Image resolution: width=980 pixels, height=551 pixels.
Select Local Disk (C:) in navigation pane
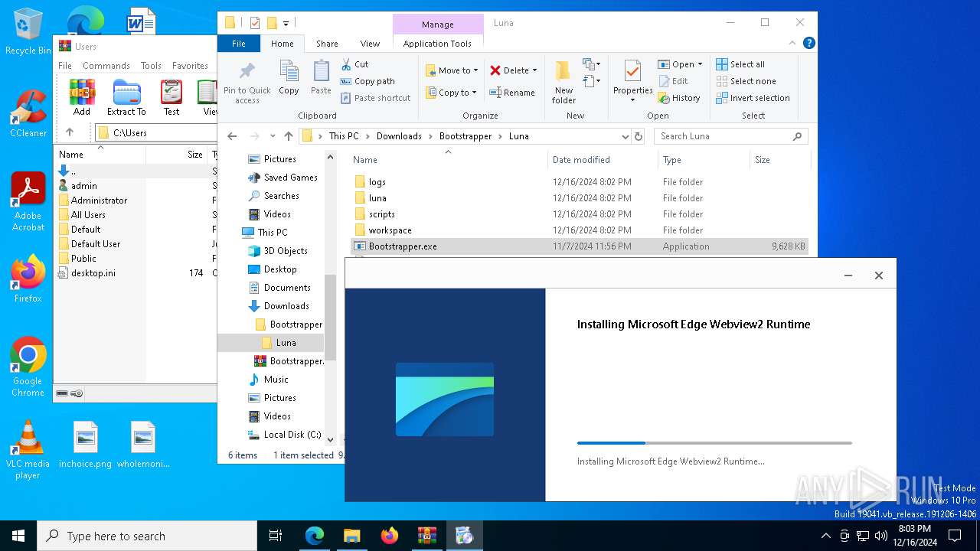click(x=285, y=435)
